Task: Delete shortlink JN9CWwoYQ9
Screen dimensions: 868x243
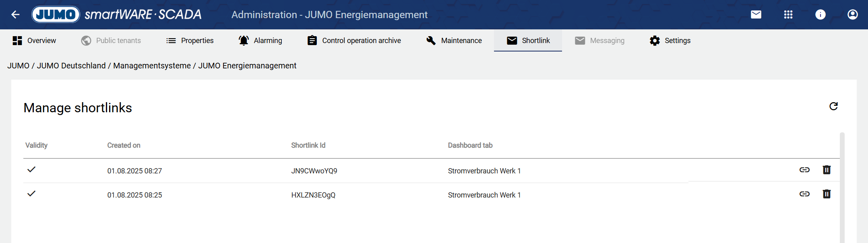Action: click(x=826, y=170)
